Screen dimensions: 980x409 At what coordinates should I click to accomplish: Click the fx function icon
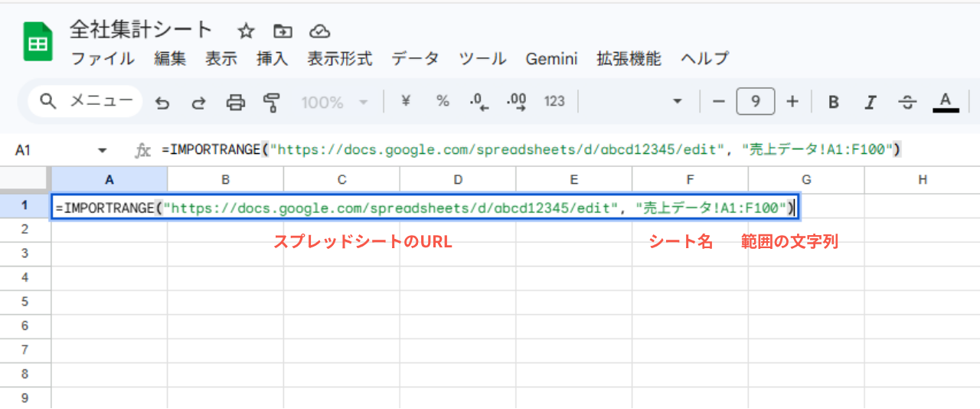coord(143,151)
